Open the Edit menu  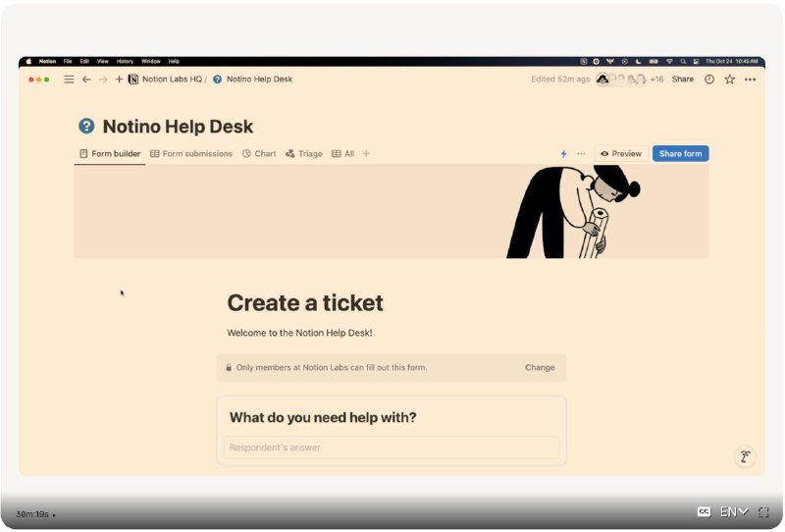84,61
